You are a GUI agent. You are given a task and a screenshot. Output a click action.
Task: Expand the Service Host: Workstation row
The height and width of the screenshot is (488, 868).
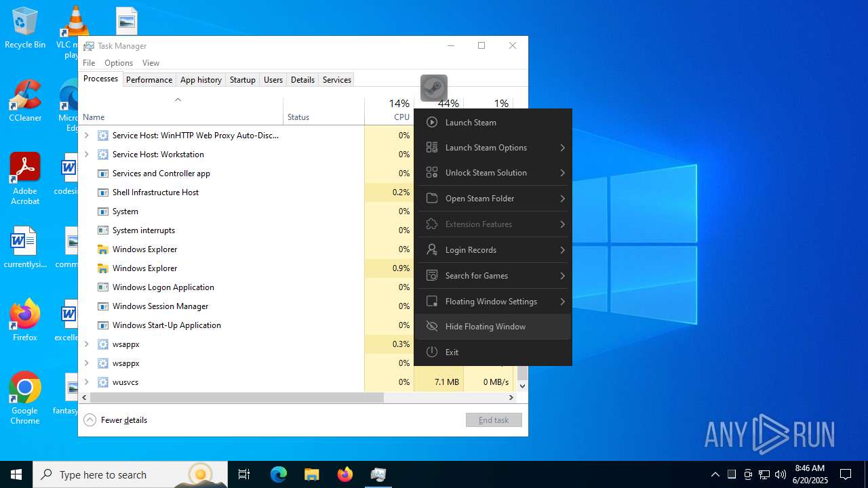point(86,154)
